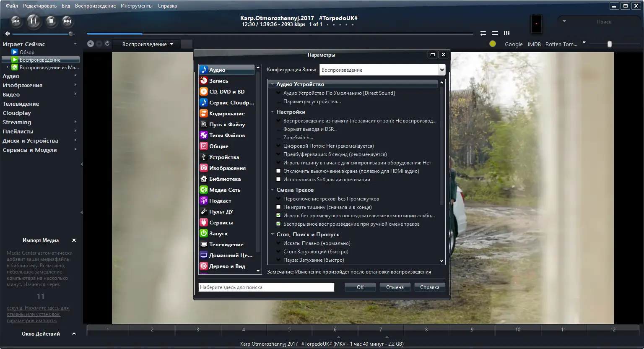The image size is (644, 349).
Task: Collapse the 'Стоп, Поиск и Пропуск' section
Action: click(x=273, y=234)
